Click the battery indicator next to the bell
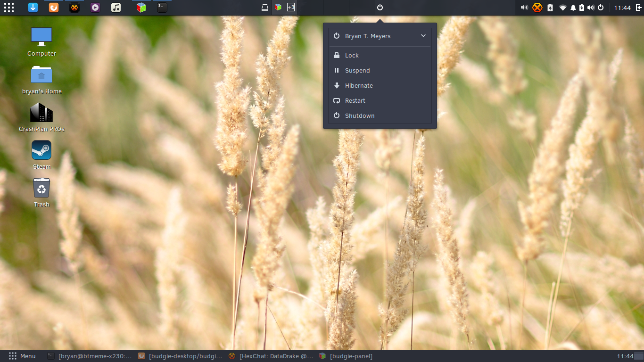Viewport: 644px width, 362px height. [x=582, y=8]
